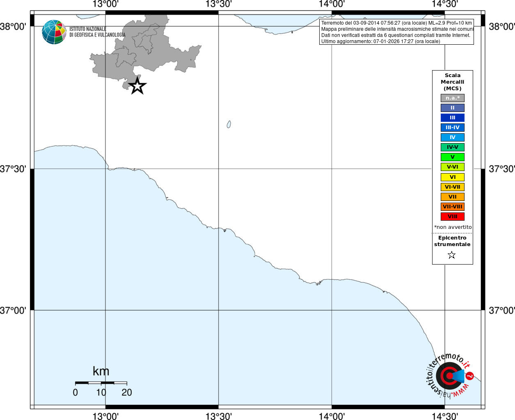The height and width of the screenshot is (420, 515).
Task: Select the II intensity legend swatch
Action: click(x=453, y=108)
